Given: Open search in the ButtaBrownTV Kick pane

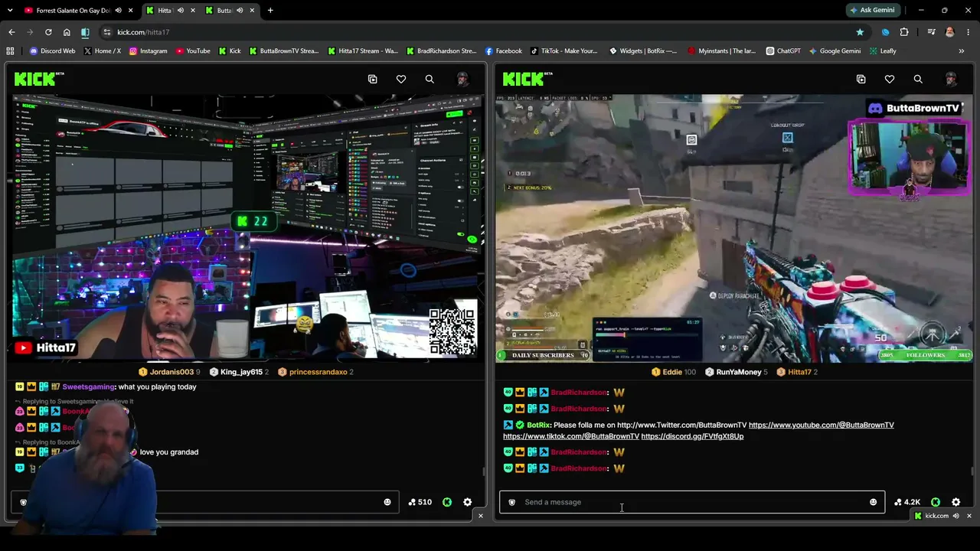Looking at the screenshot, I should click(918, 79).
